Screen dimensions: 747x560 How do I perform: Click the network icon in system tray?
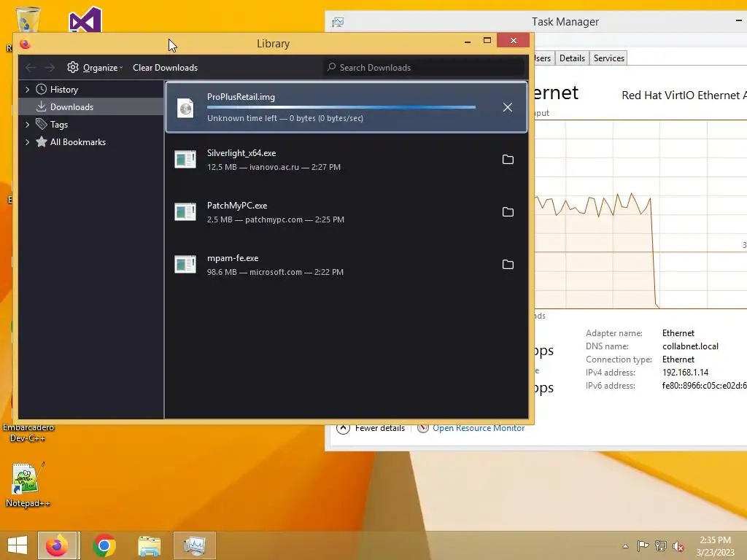[x=661, y=545]
